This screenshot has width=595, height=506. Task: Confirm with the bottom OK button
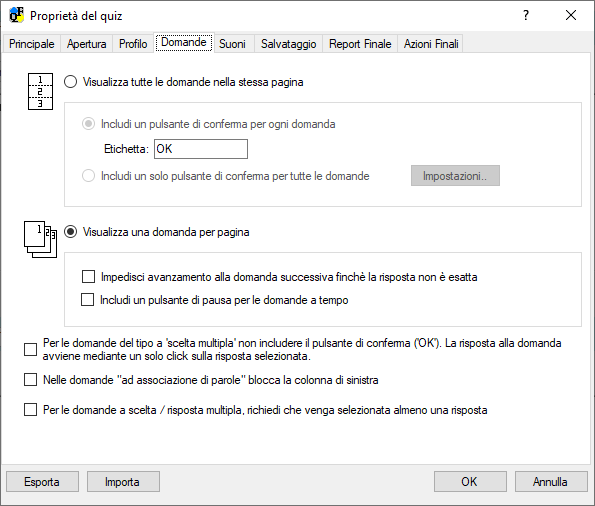tap(470, 482)
